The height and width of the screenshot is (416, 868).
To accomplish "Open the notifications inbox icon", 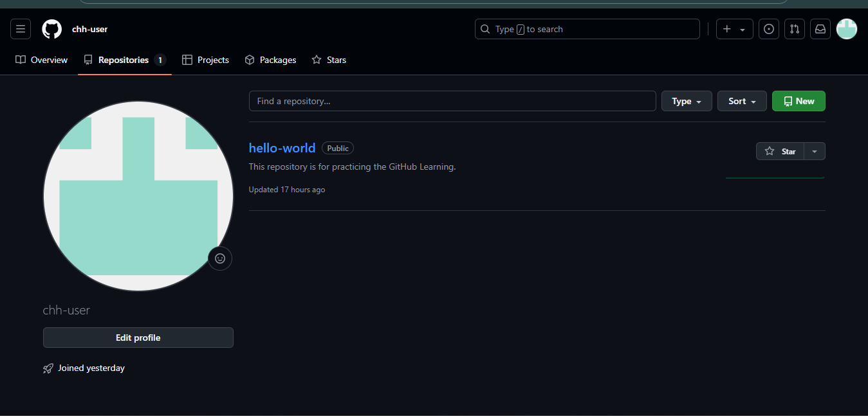I will click(820, 29).
